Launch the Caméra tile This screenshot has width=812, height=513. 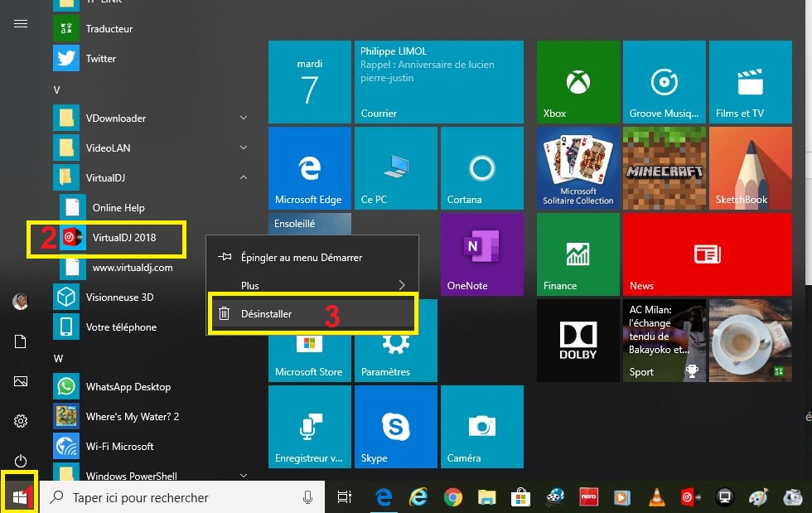point(482,427)
